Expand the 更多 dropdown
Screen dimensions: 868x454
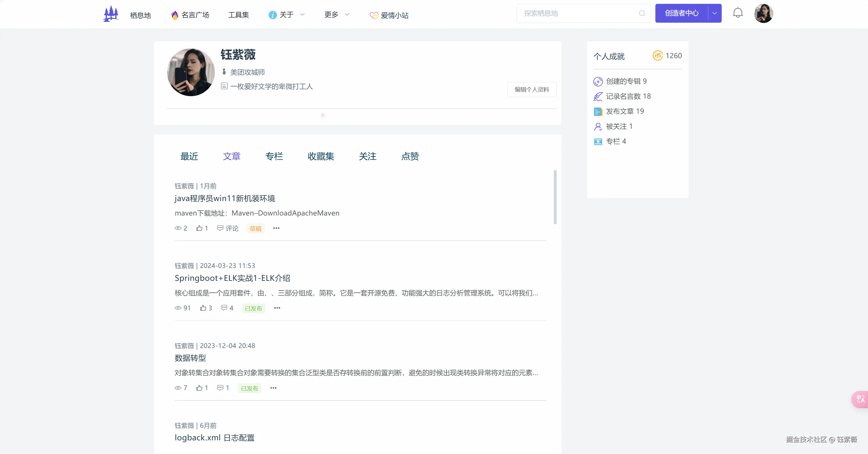pyautogui.click(x=347, y=14)
